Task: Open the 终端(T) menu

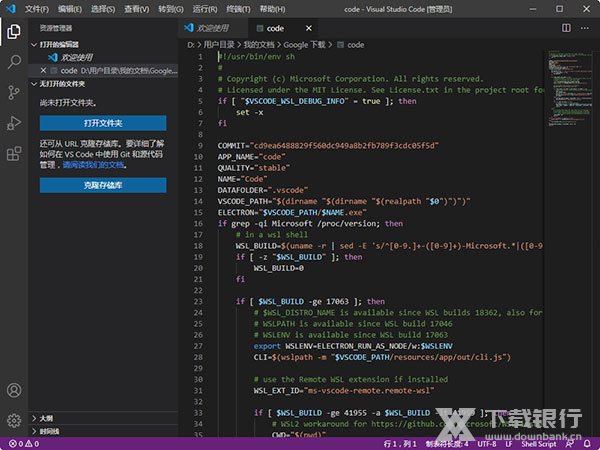Action: tap(238, 9)
